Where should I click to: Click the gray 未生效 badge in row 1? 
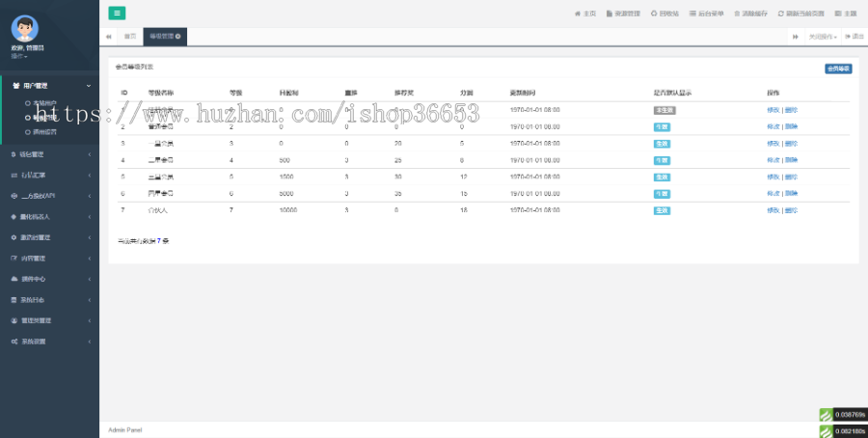coord(665,110)
